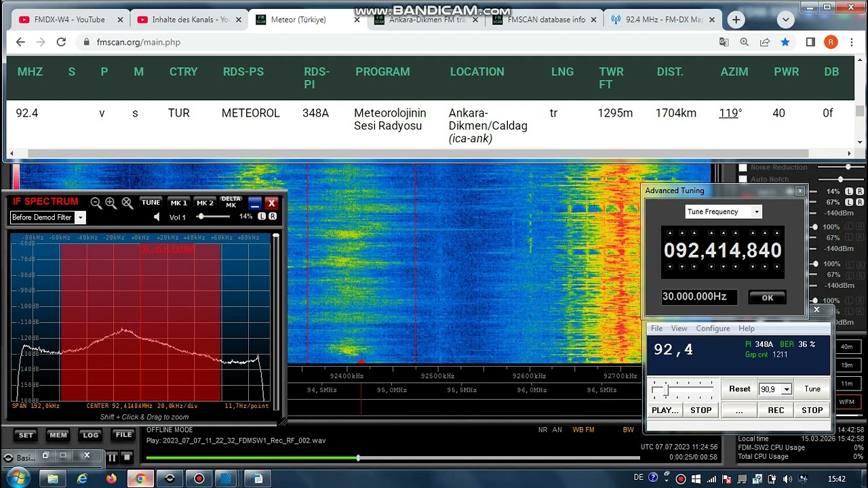Click OK in Advanced Tuning

pos(767,298)
